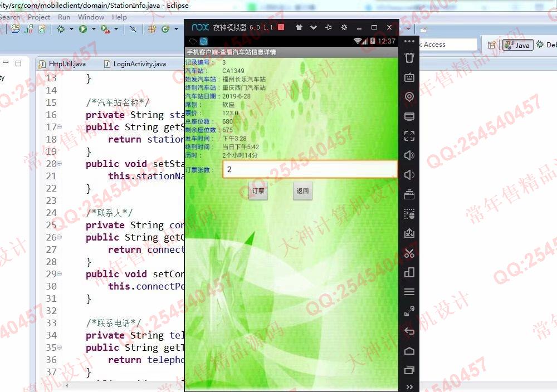Minimize the Eclipse left view panel
The width and height of the screenshot is (557, 392).
pos(6,62)
